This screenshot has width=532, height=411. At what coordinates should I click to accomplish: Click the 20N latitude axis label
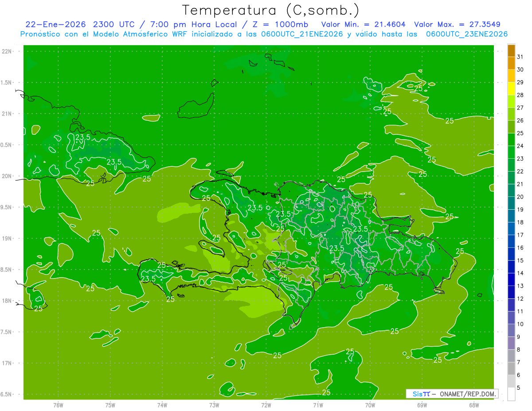[7, 176]
